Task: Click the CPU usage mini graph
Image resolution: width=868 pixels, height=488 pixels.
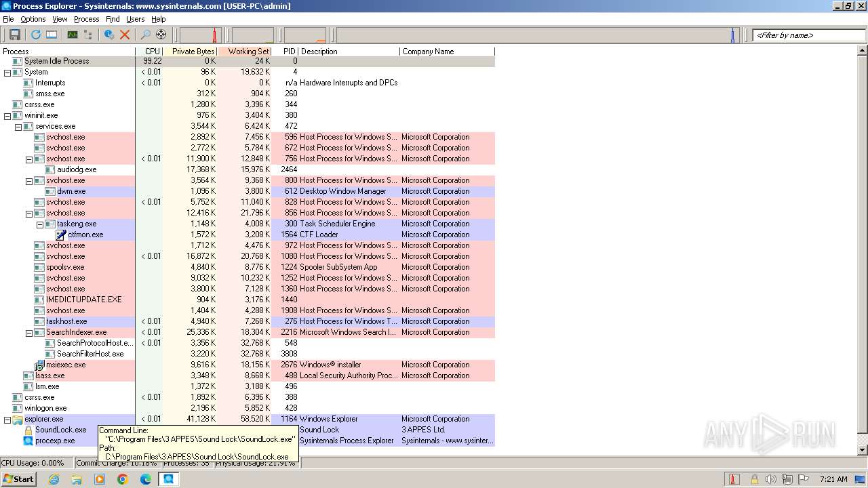Action: [x=201, y=35]
